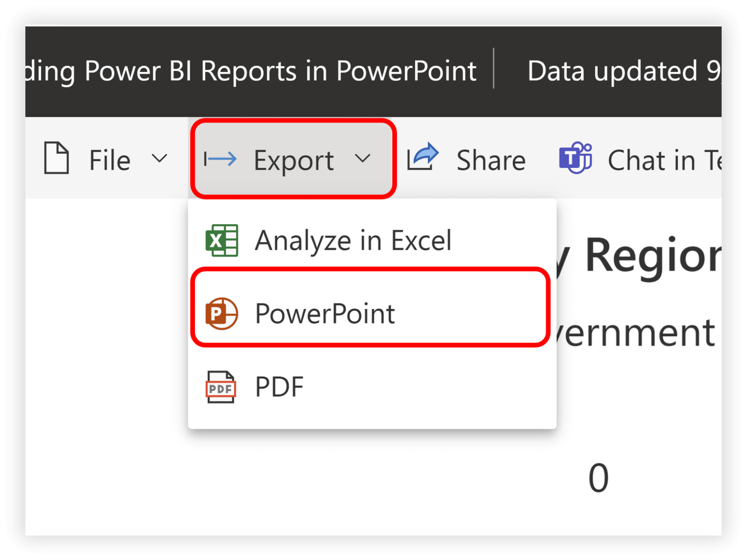This screenshot has width=747, height=560.
Task: Select PowerPoint from the Export menu
Action: click(x=324, y=313)
